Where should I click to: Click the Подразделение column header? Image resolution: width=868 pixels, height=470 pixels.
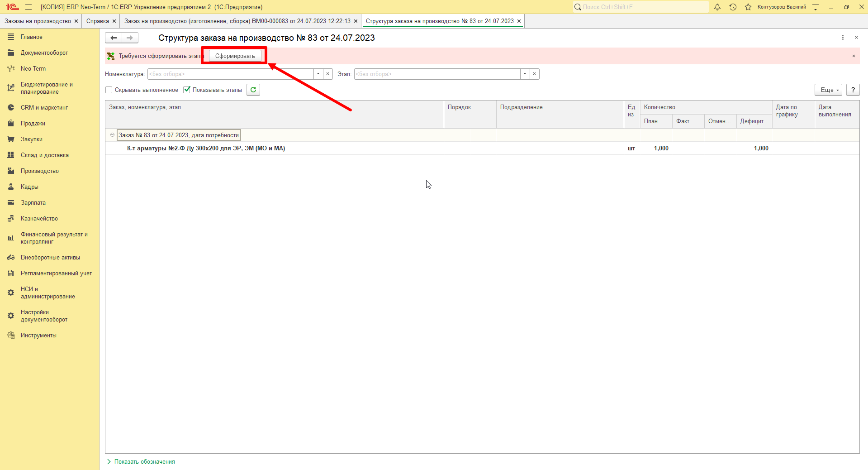(x=560, y=114)
